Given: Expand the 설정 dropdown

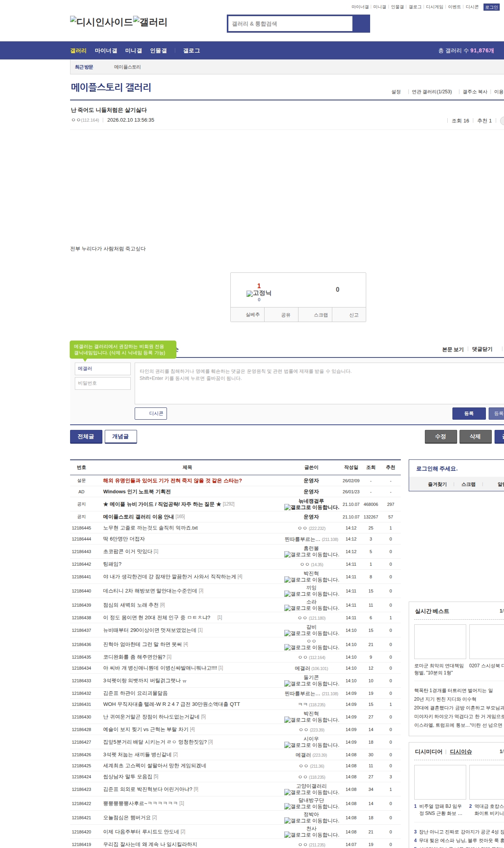Looking at the screenshot, I should tap(396, 92).
